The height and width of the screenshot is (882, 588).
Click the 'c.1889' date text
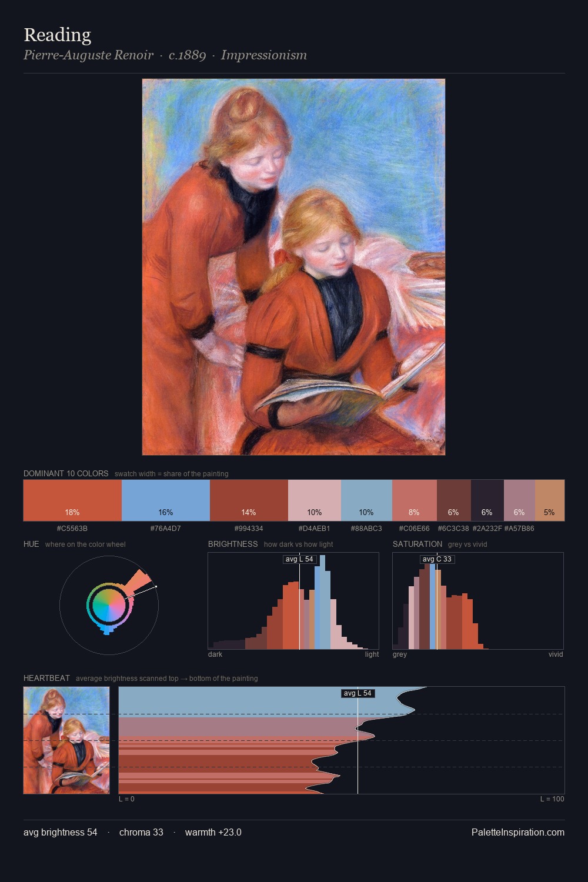pos(187,55)
